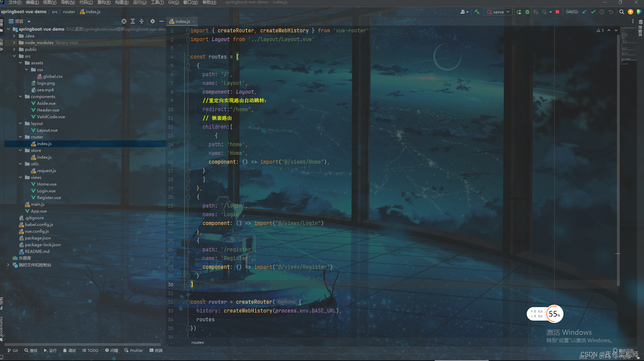Jump to the previous highlighted problem arrow
Screen dimensions: 644x361
coord(609,30)
